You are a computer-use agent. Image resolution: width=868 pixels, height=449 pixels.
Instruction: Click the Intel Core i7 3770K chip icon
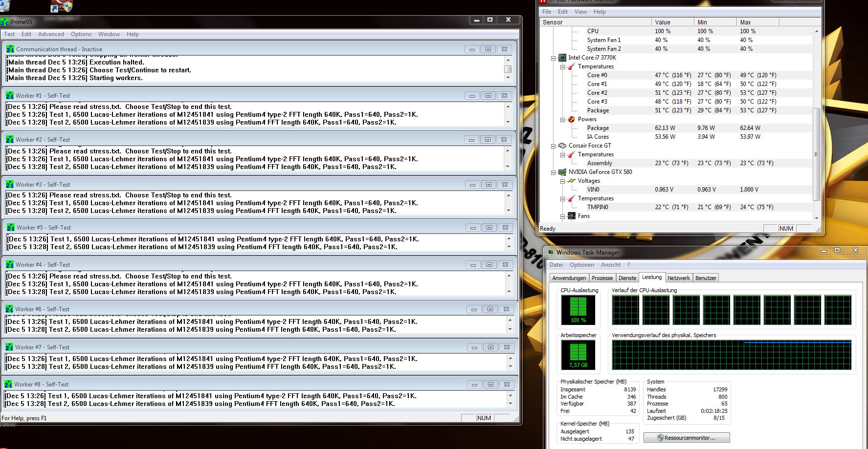click(562, 58)
